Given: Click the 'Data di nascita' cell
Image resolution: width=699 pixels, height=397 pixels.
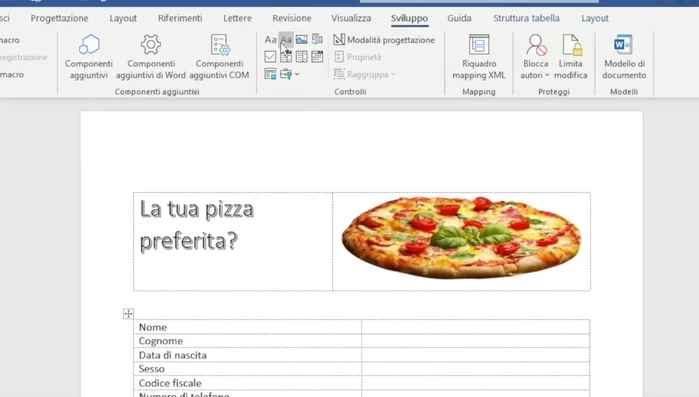Looking at the screenshot, I should (247, 355).
